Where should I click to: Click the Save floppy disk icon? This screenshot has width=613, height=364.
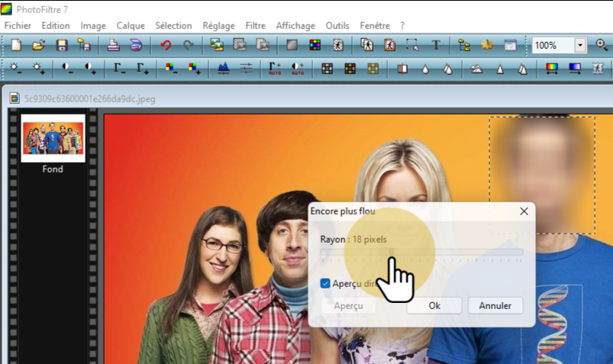tap(62, 45)
